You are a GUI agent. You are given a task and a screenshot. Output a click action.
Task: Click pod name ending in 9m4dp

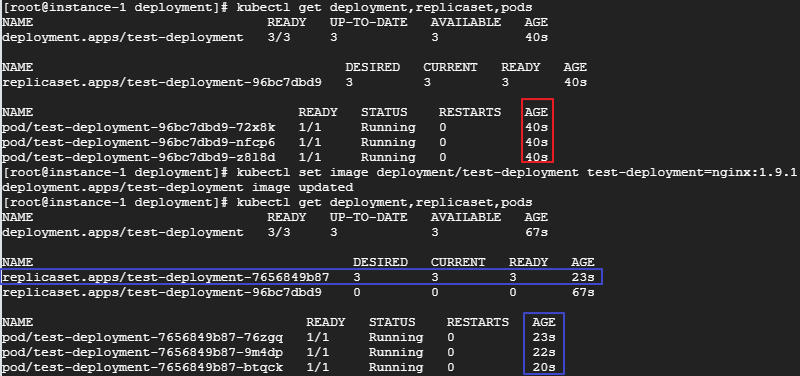(143, 353)
